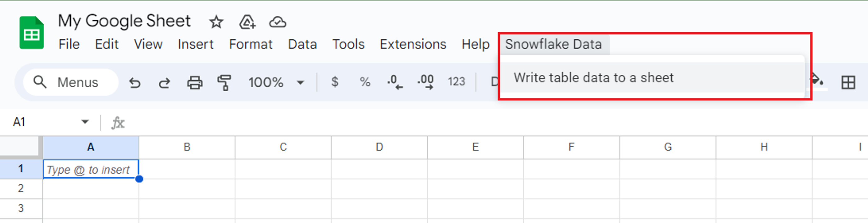The image size is (868, 223).
Task: Open the Extensions menu
Action: pos(414,44)
